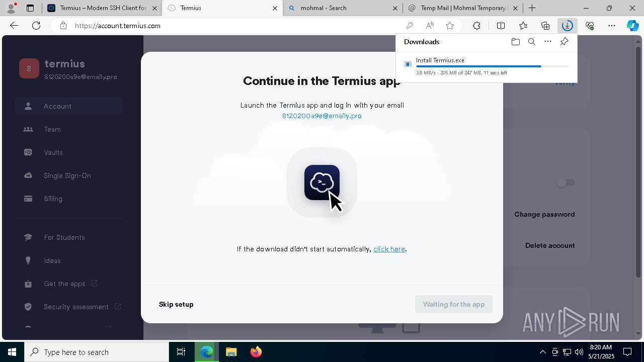
Task: Open the Extensions puzzle icon
Action: pos(476,26)
